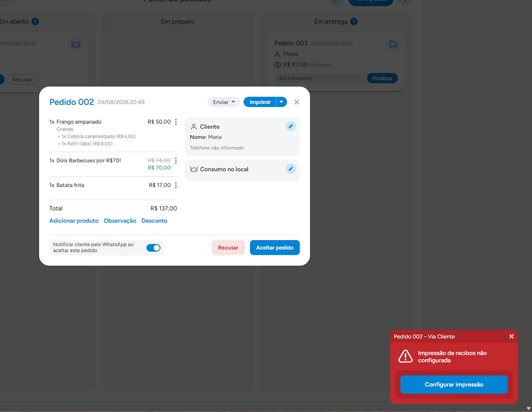
Task: Click the table icon beside Consumo no local
Action: pyautogui.click(x=194, y=169)
